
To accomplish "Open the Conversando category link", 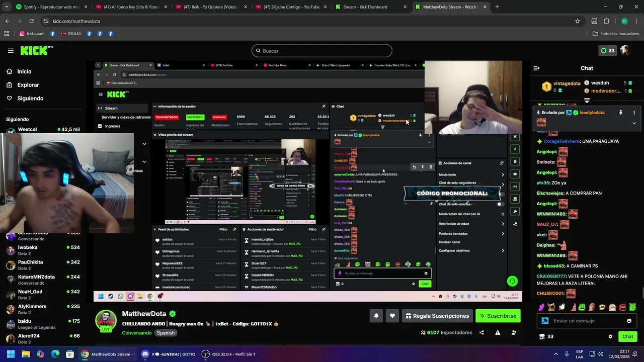I will click(x=137, y=333).
